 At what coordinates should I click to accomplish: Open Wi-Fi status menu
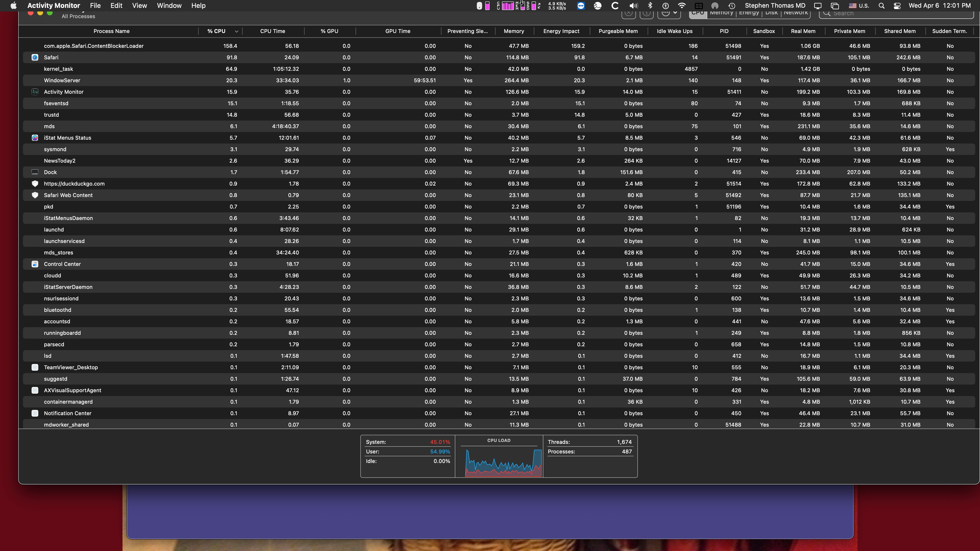[682, 6]
